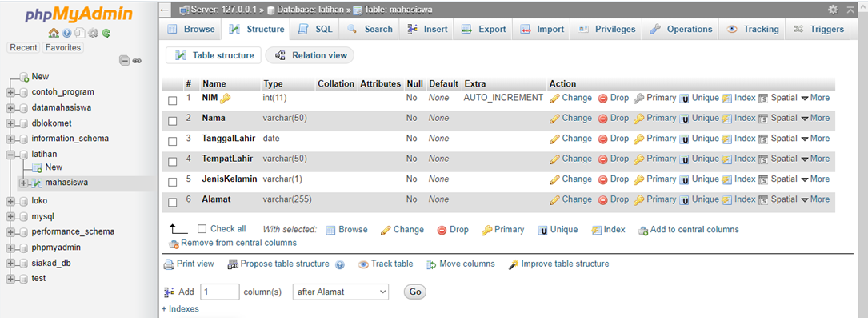Click the phpMyAdmin home icon
Image resolution: width=868 pixels, height=318 pixels.
coord(54,33)
